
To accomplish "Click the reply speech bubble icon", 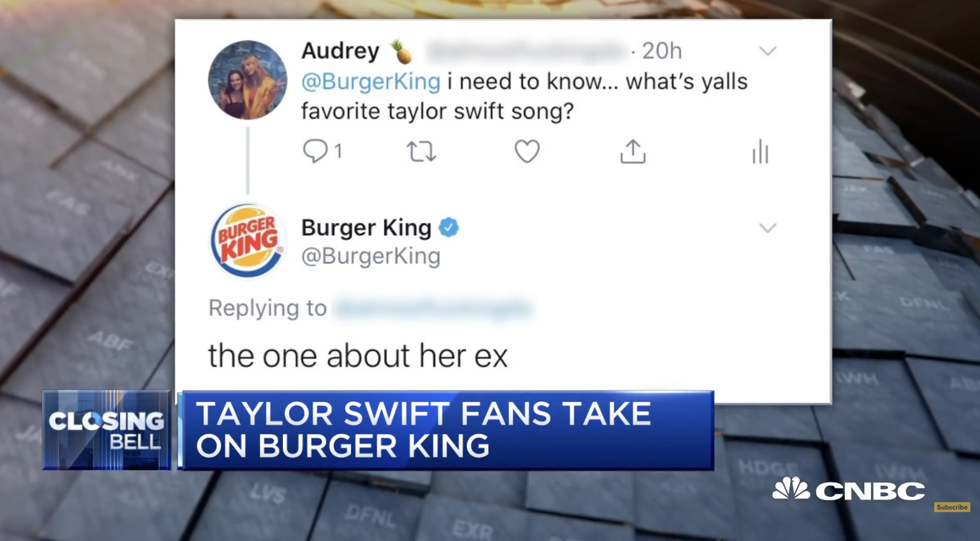I will 315,151.
